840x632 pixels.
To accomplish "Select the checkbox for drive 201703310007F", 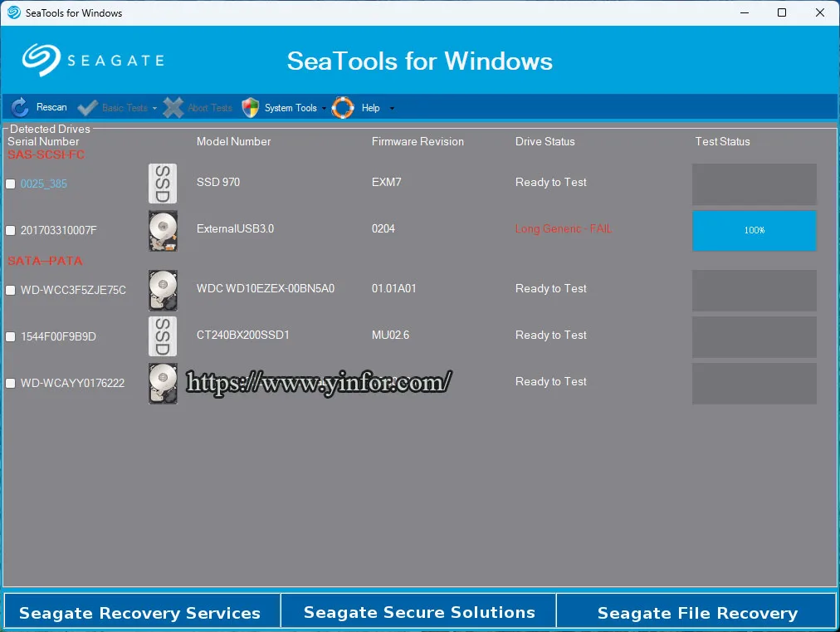I will 11,231.
